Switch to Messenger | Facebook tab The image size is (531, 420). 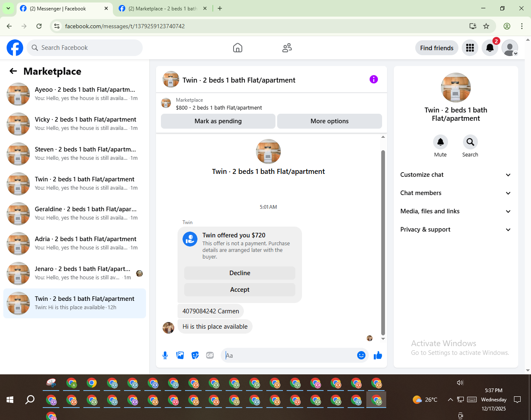click(64, 9)
